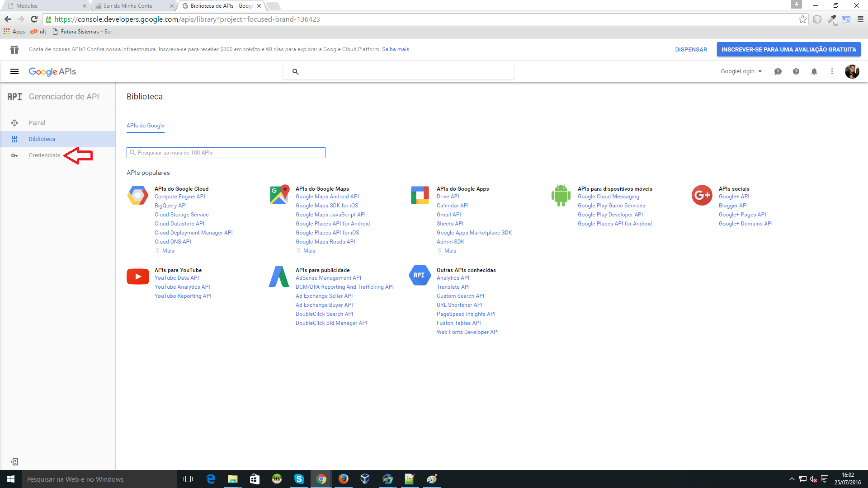Select the APIs do Google tab
Image resolution: width=868 pixels, height=488 pixels.
[146, 126]
